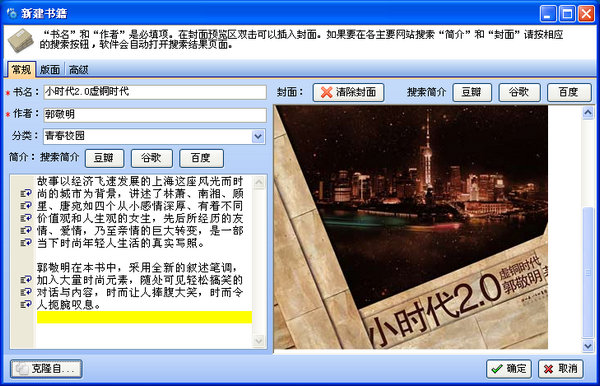Click the 作者 author input field

click(155, 115)
